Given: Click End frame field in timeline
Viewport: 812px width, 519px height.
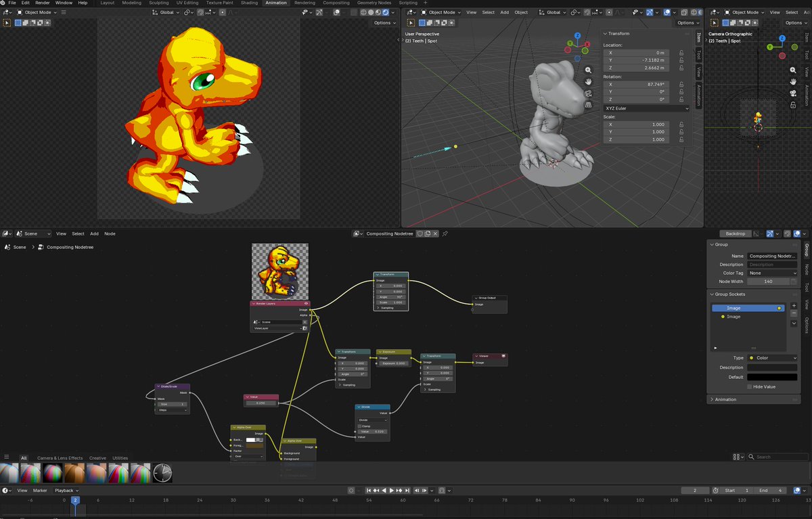Looking at the screenshot, I should [x=771, y=490].
